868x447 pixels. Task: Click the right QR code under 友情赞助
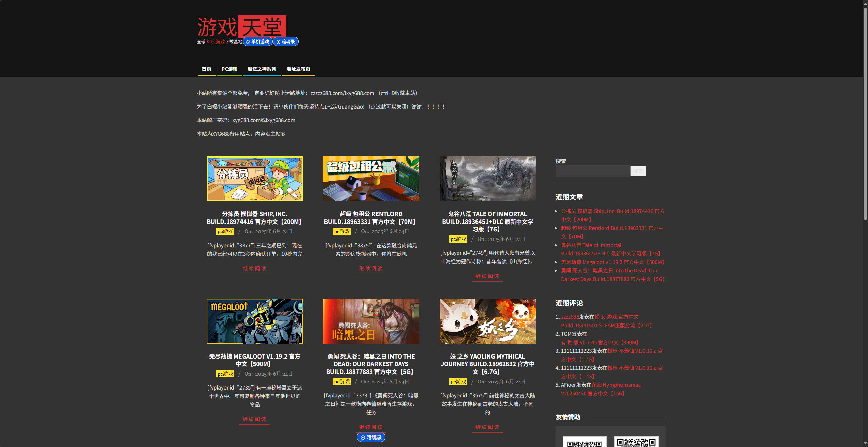(636, 442)
